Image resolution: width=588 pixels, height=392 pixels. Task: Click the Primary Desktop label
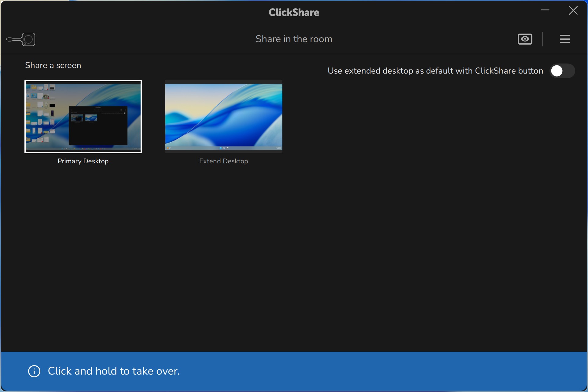83,161
